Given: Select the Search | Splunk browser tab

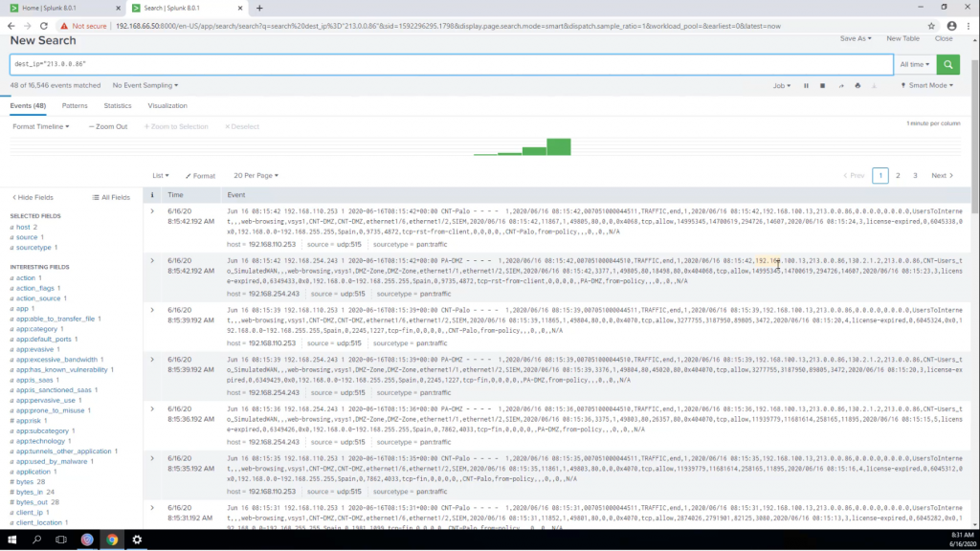Looking at the screenshot, I should (188, 8).
